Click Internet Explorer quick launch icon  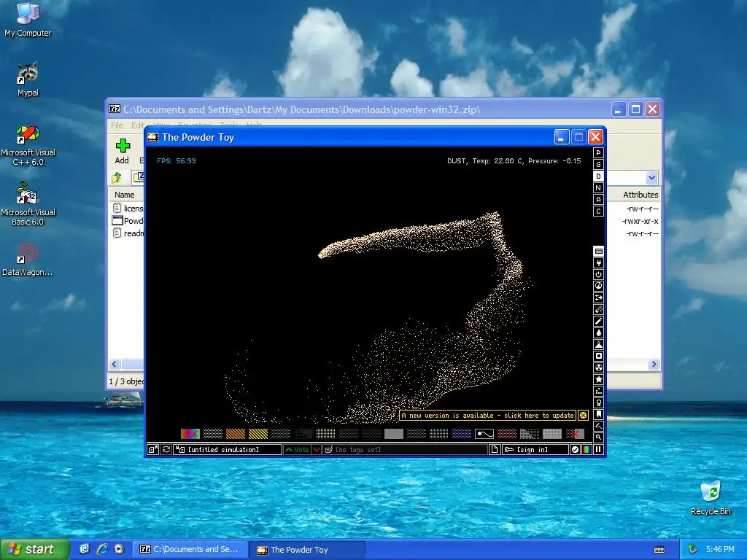(x=102, y=549)
